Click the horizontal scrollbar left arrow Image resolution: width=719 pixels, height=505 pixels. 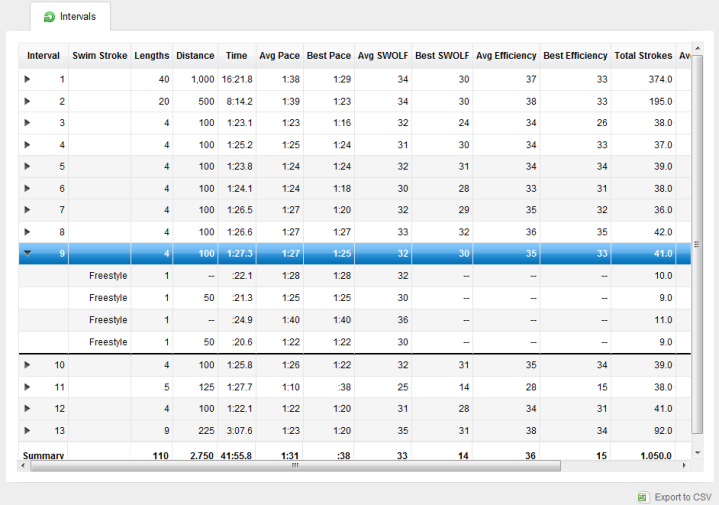click(x=23, y=466)
